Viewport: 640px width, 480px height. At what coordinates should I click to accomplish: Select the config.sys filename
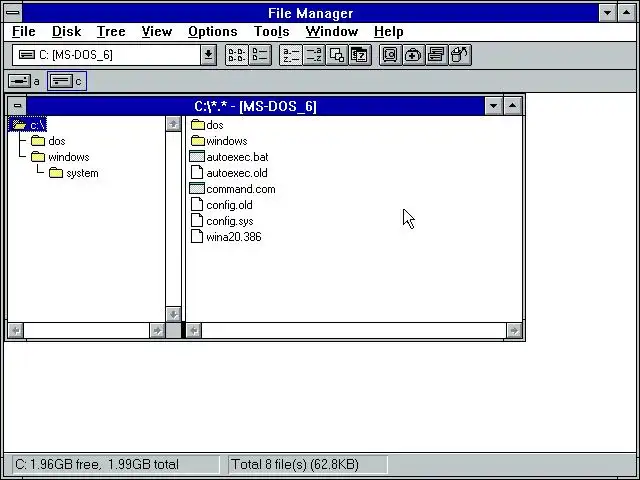point(230,221)
